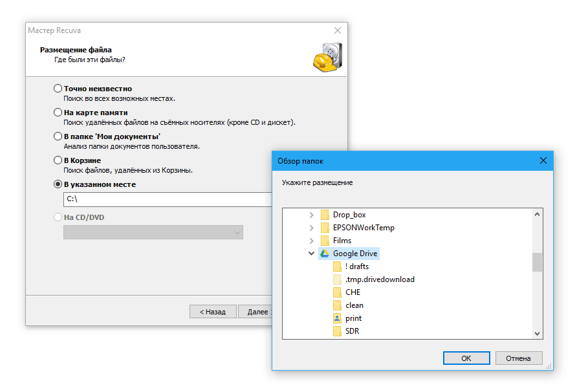The image size is (577, 392).
Task: Click the SDR folder icon
Action: coord(337,331)
